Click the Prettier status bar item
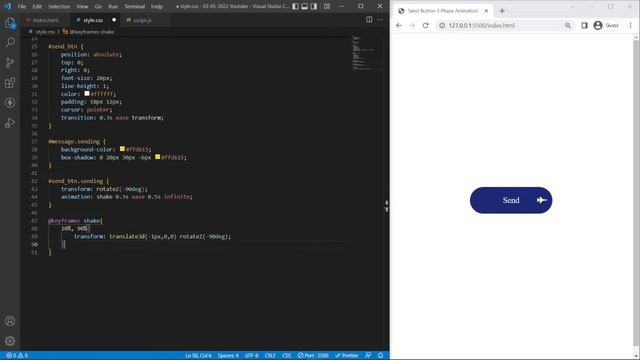The image size is (640, 360). click(x=347, y=356)
